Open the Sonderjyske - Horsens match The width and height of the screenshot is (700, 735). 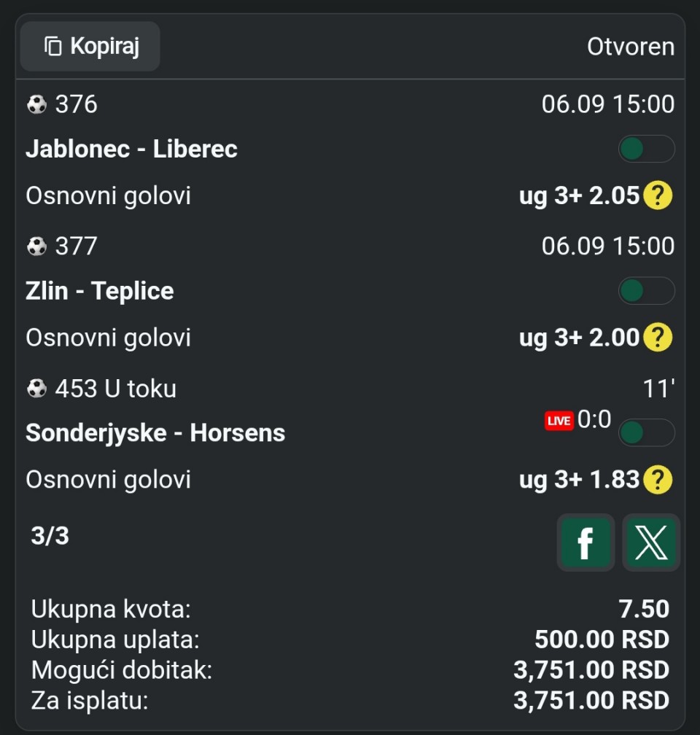coord(155,432)
